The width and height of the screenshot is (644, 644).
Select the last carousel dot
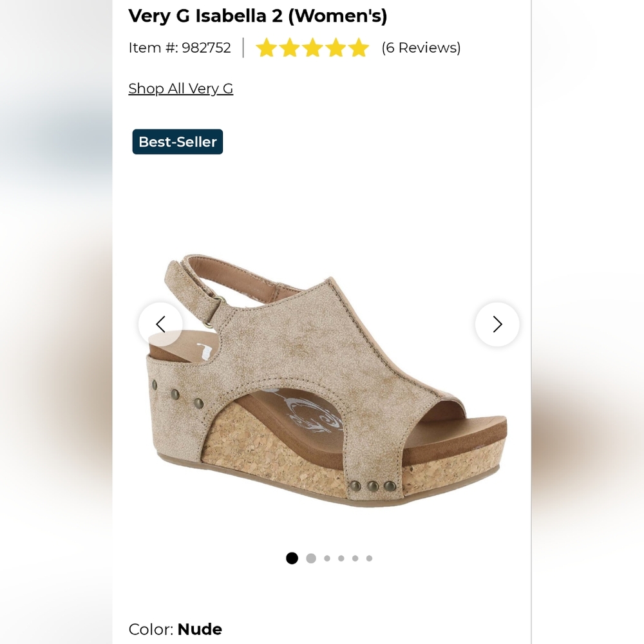(368, 558)
